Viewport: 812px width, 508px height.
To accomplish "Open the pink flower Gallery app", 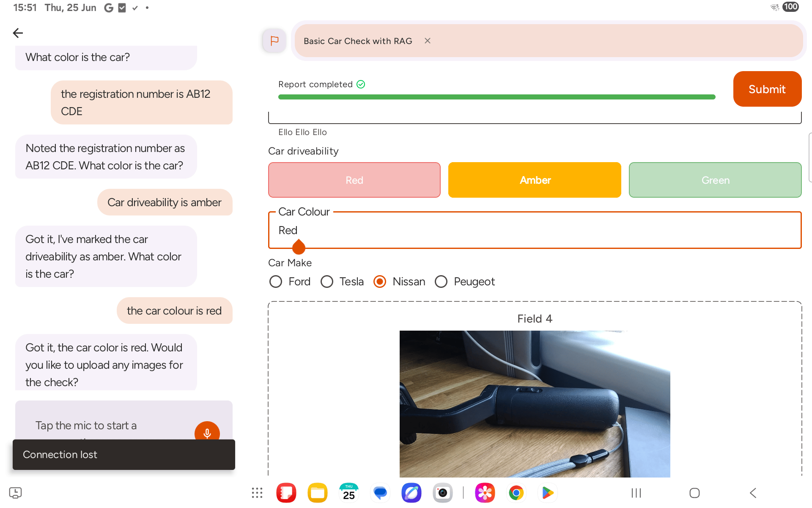I will point(485,493).
